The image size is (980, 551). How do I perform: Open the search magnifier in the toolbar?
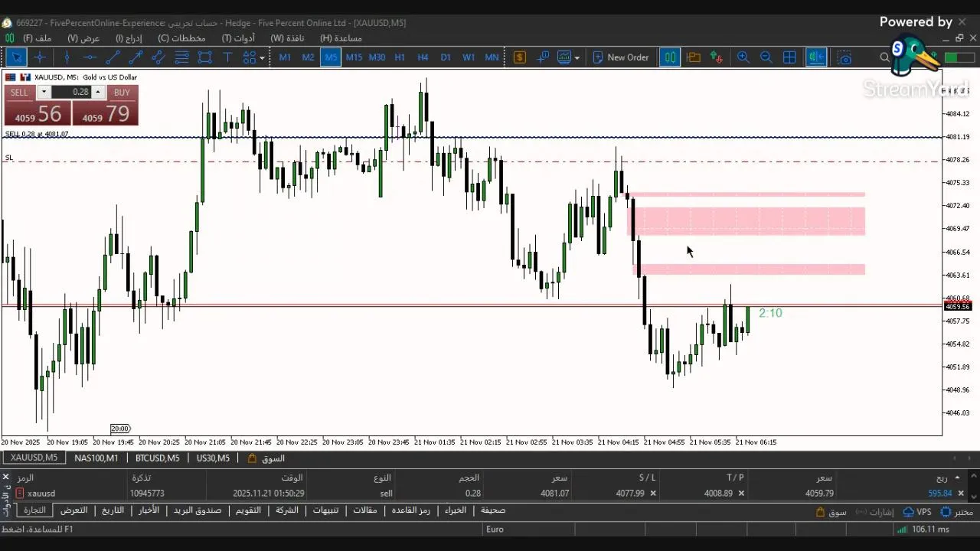(885, 57)
